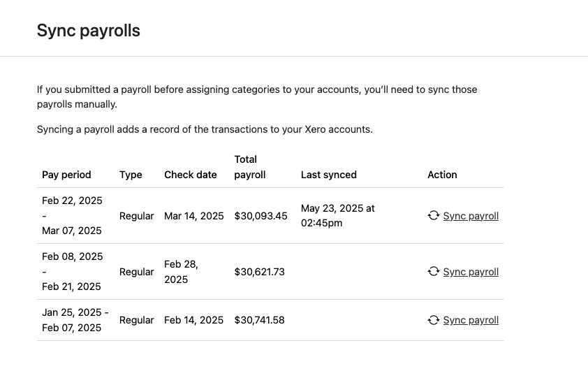The height and width of the screenshot is (392, 588).
Task: Click the Xero accounts description sentence
Action: point(205,129)
